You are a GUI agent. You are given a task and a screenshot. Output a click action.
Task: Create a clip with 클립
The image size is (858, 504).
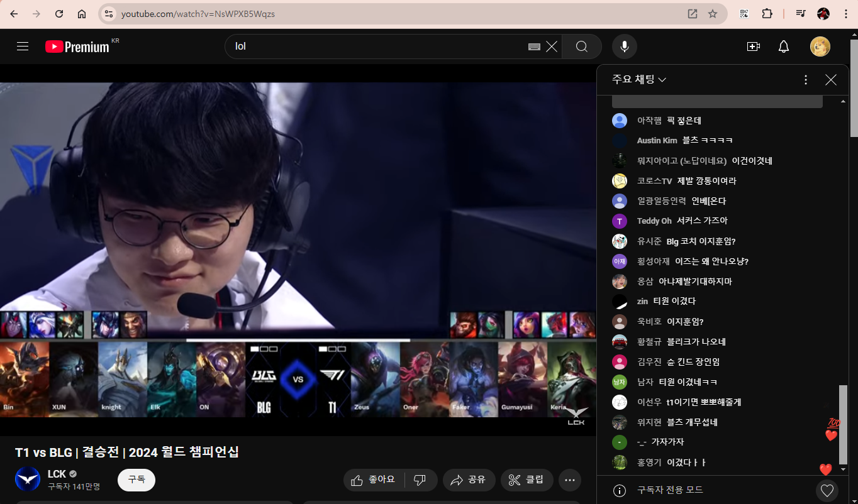(527, 480)
